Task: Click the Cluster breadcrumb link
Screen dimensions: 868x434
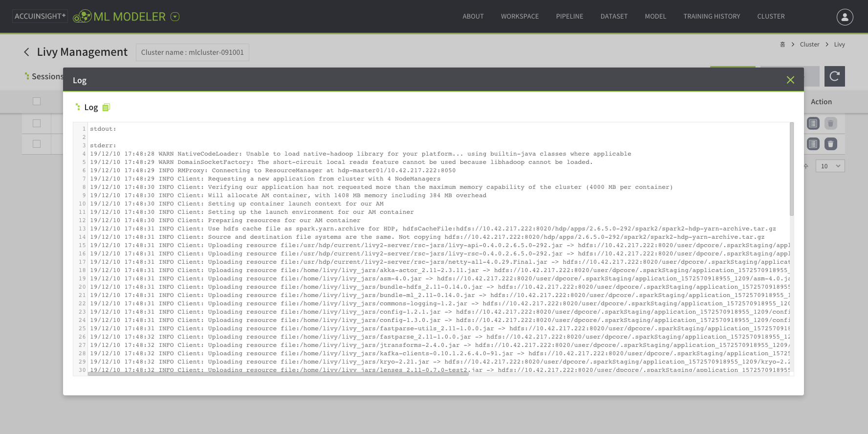Action: (809, 45)
